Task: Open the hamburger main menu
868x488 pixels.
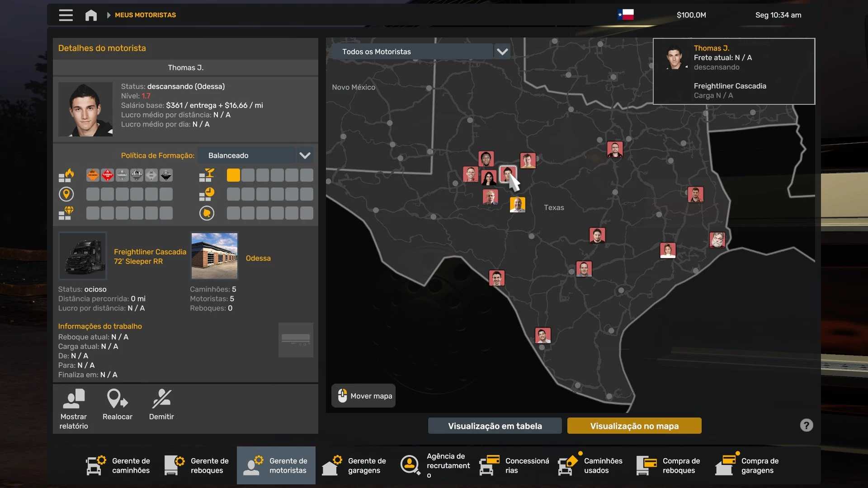Action: [x=66, y=15]
